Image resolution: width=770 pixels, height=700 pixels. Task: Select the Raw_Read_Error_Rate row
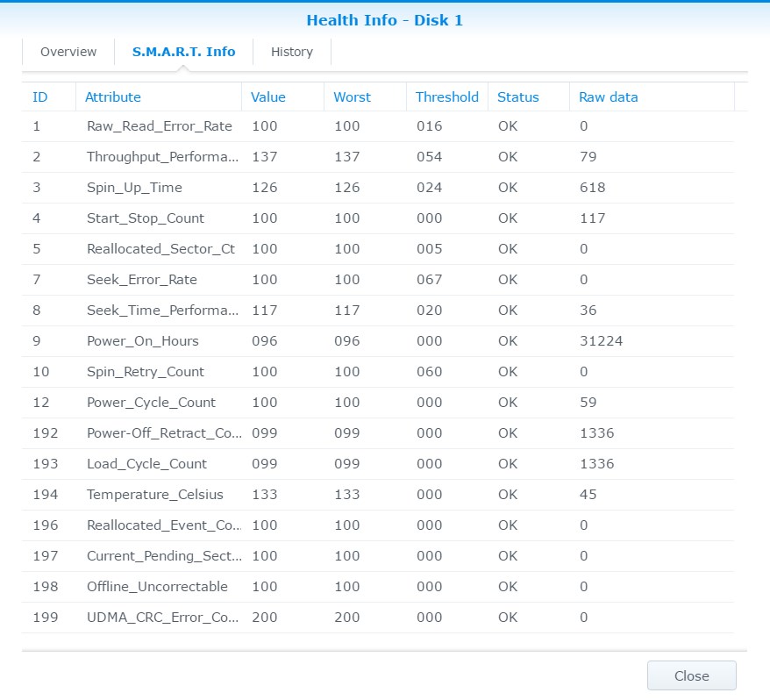point(378,126)
